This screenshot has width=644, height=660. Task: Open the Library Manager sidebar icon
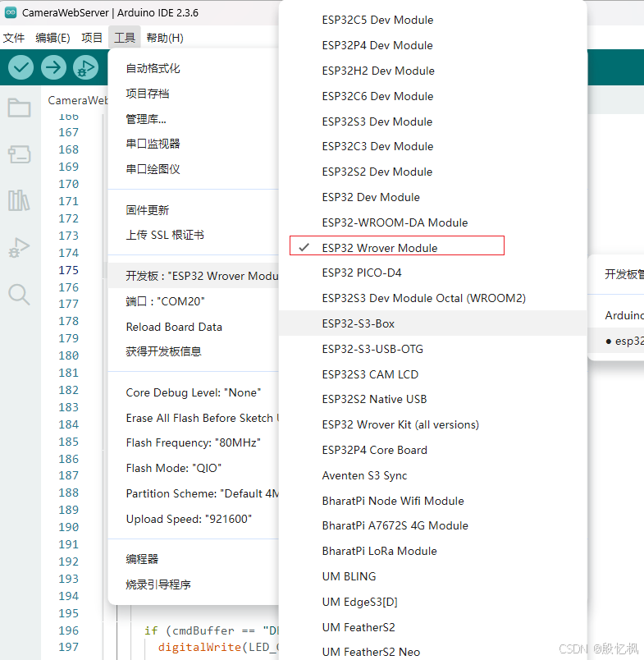coord(20,200)
